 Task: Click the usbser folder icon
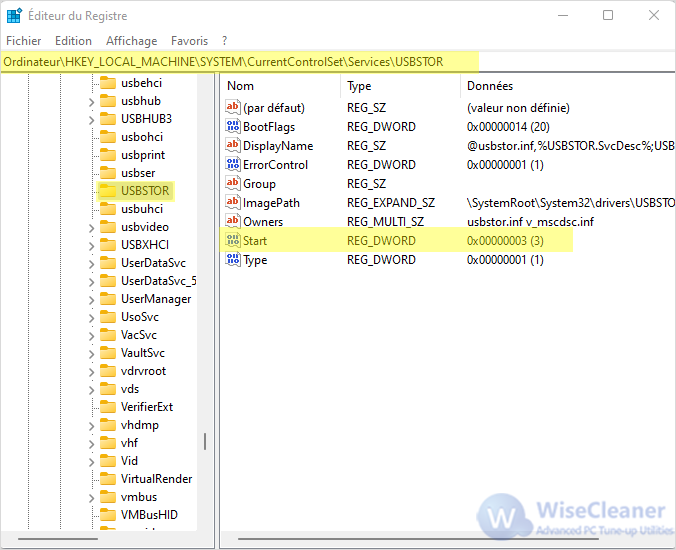point(108,173)
